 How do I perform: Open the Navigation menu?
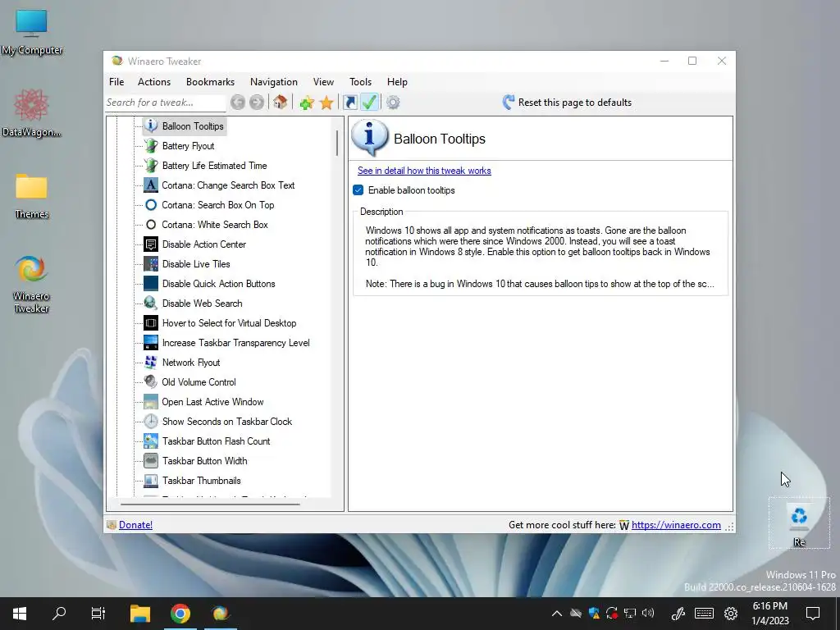(x=274, y=82)
